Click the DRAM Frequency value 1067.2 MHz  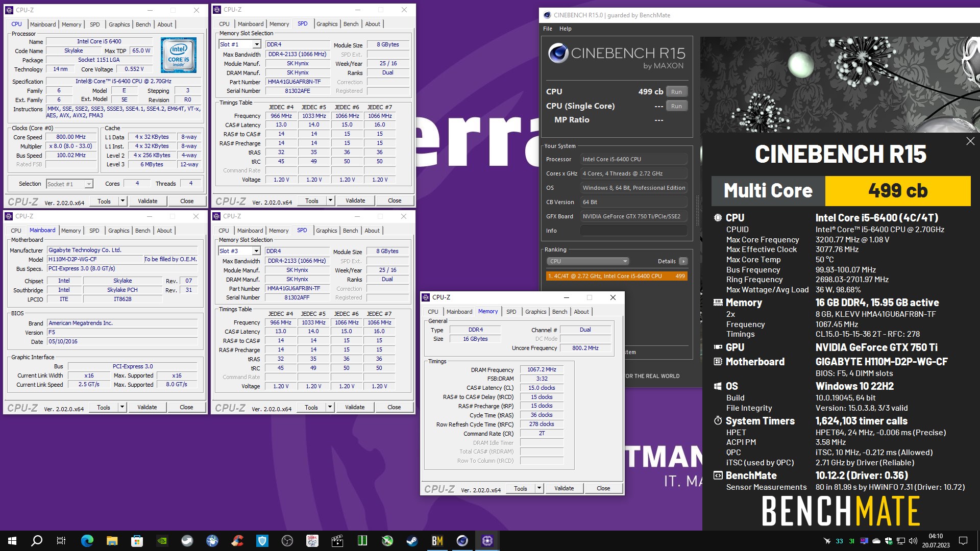(542, 369)
